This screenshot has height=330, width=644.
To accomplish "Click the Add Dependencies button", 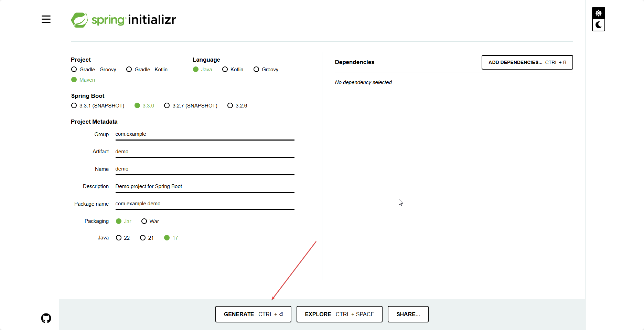I will pos(527,62).
